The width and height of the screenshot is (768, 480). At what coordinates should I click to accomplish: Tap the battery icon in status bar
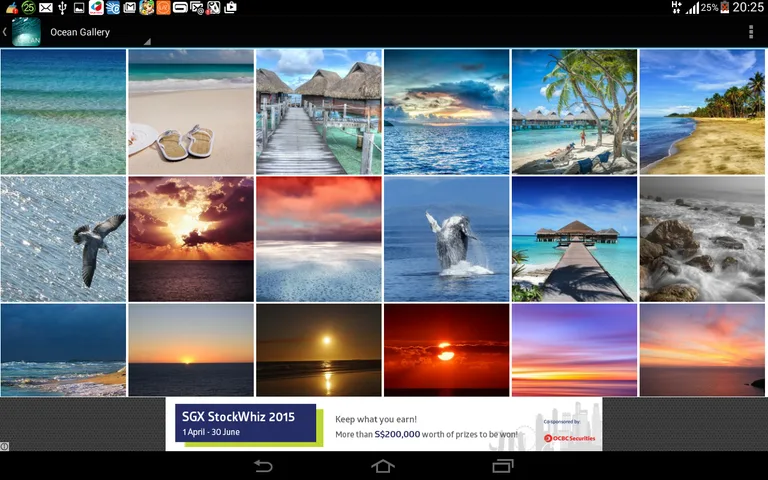(x=725, y=8)
